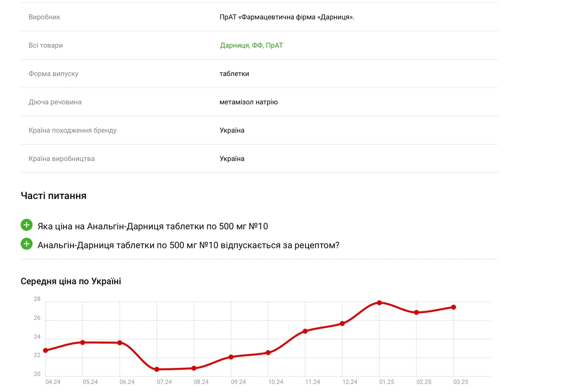Click the 'Форма випуску' row label
Viewport: 569px width, 392px height.
[53, 74]
